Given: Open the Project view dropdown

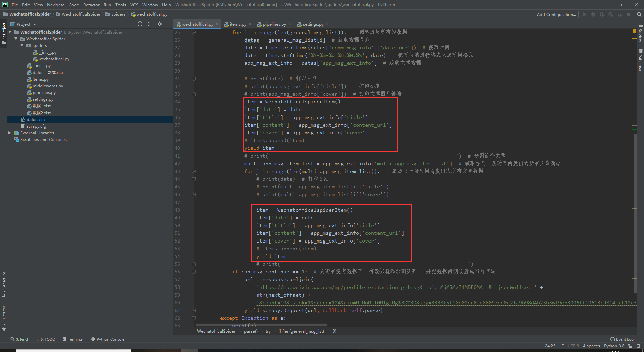Looking at the screenshot, I should click(x=34, y=24).
